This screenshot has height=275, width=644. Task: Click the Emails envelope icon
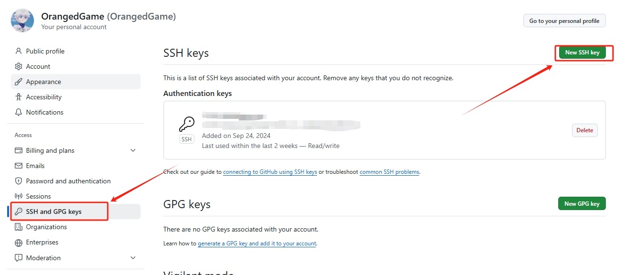[x=19, y=166]
